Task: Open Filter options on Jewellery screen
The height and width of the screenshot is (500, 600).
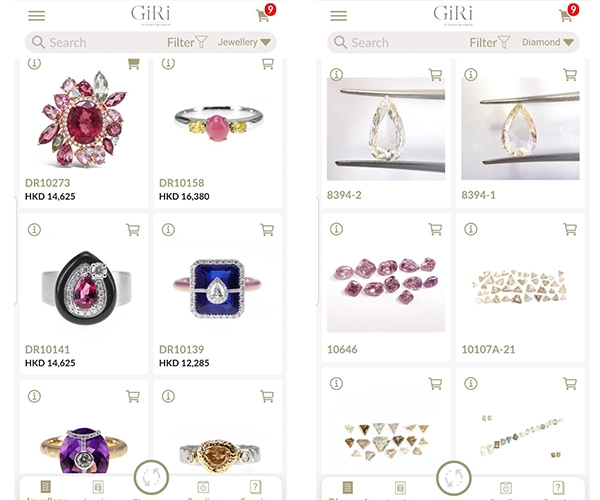Action: coord(187,42)
